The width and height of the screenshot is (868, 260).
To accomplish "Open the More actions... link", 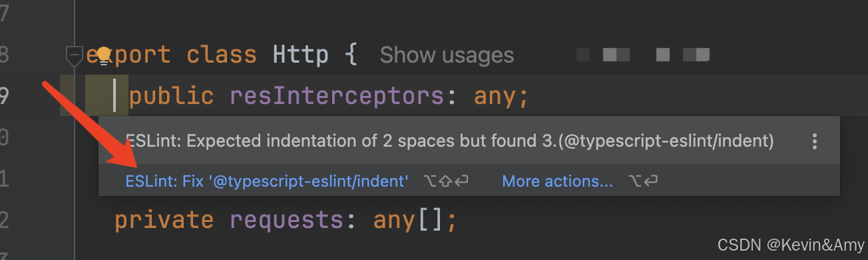I will point(557,181).
